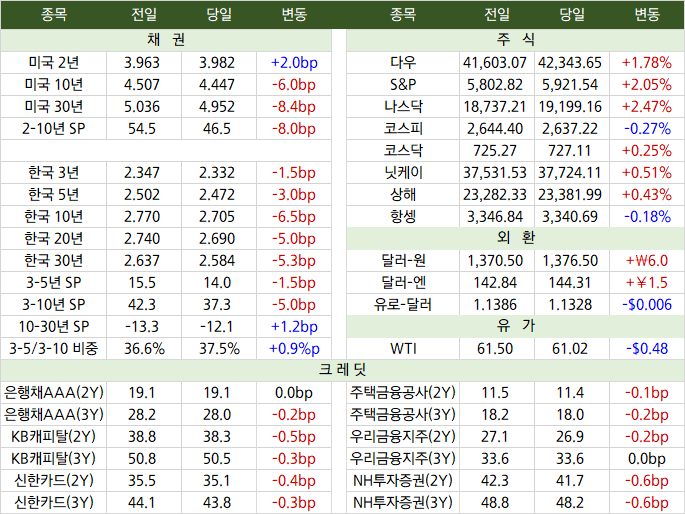Click 한국 20년 당일 value 2.690
The width and height of the screenshot is (685, 514).
(217, 239)
